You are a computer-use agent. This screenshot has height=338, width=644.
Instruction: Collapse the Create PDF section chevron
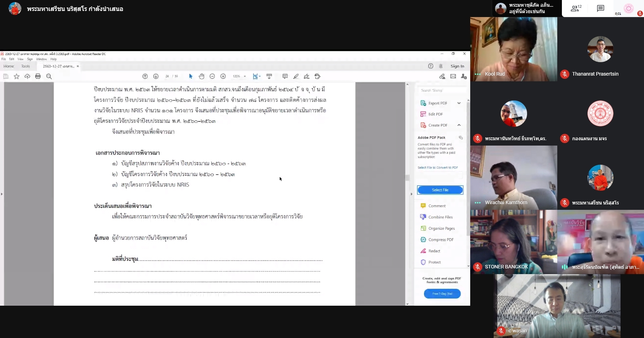click(x=459, y=125)
